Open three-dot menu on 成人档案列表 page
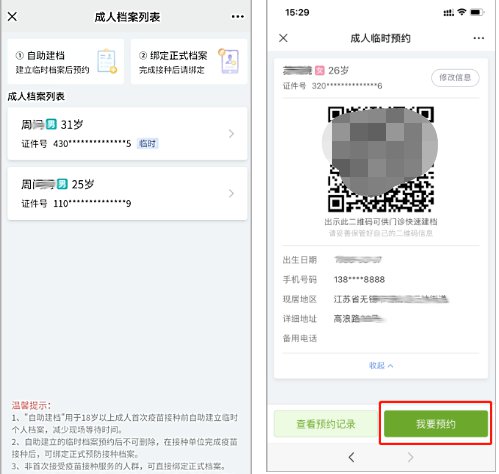499x474 pixels. pos(237,16)
